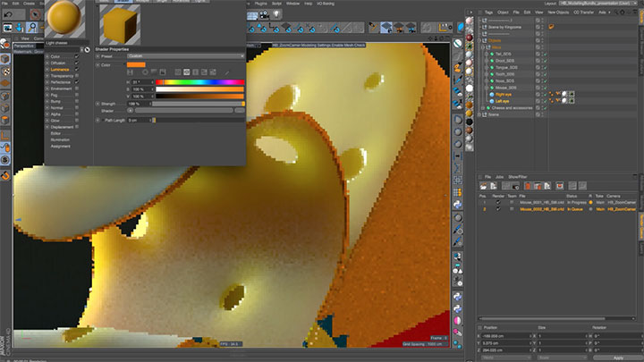
Task: Click the eyedropper icon in color picker
Action: click(x=226, y=72)
